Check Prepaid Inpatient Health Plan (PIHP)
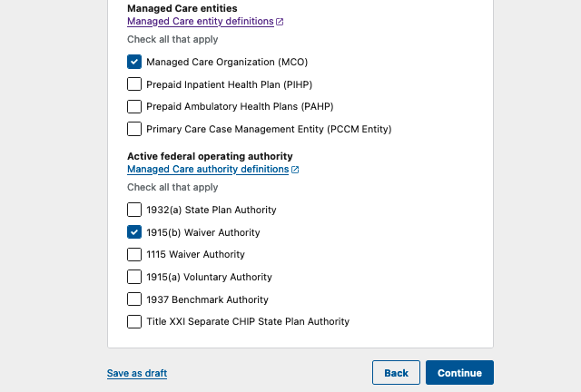581x392 pixels. [x=134, y=84]
